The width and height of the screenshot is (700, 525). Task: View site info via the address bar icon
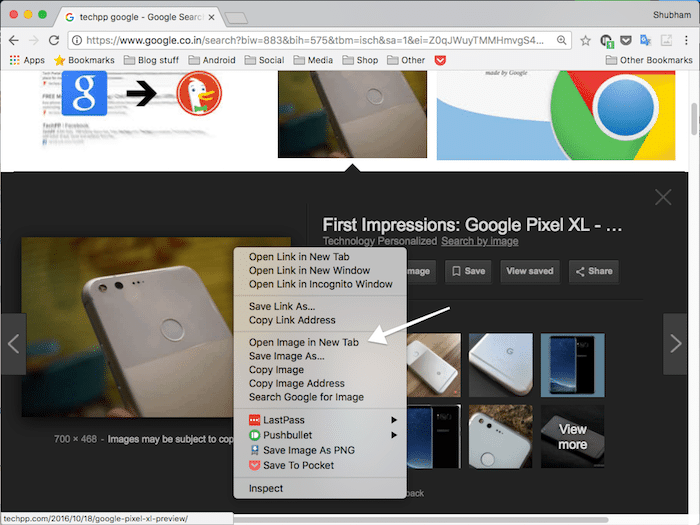(77, 41)
